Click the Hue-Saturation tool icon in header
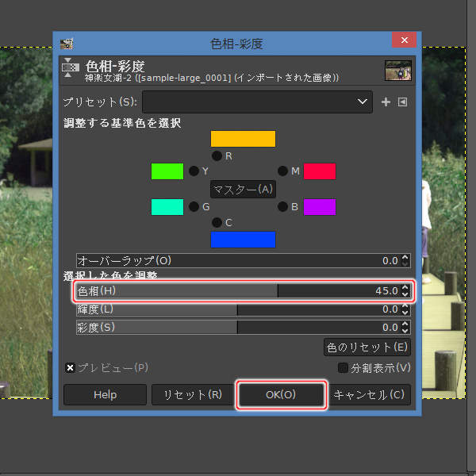The image size is (476, 476). click(x=70, y=67)
